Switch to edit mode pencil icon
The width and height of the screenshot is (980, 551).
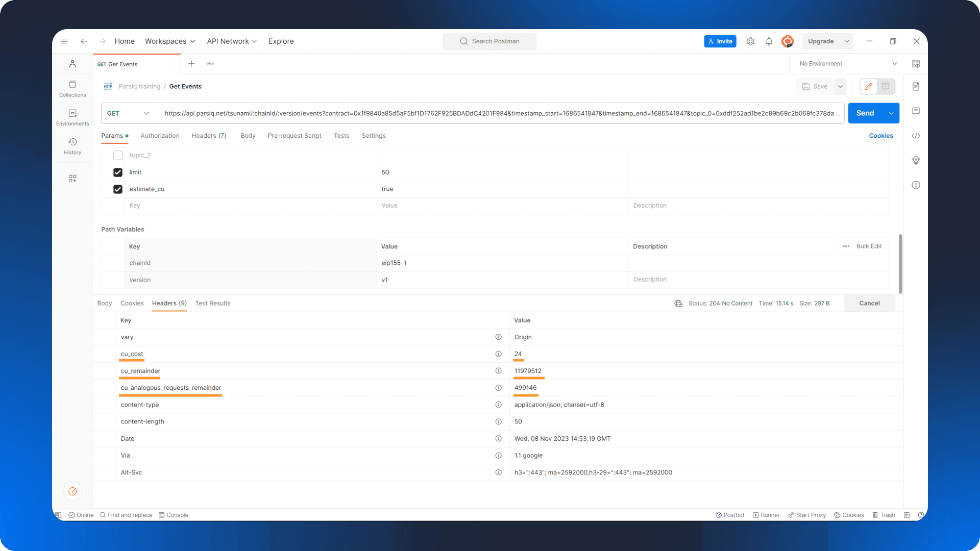pos(869,86)
